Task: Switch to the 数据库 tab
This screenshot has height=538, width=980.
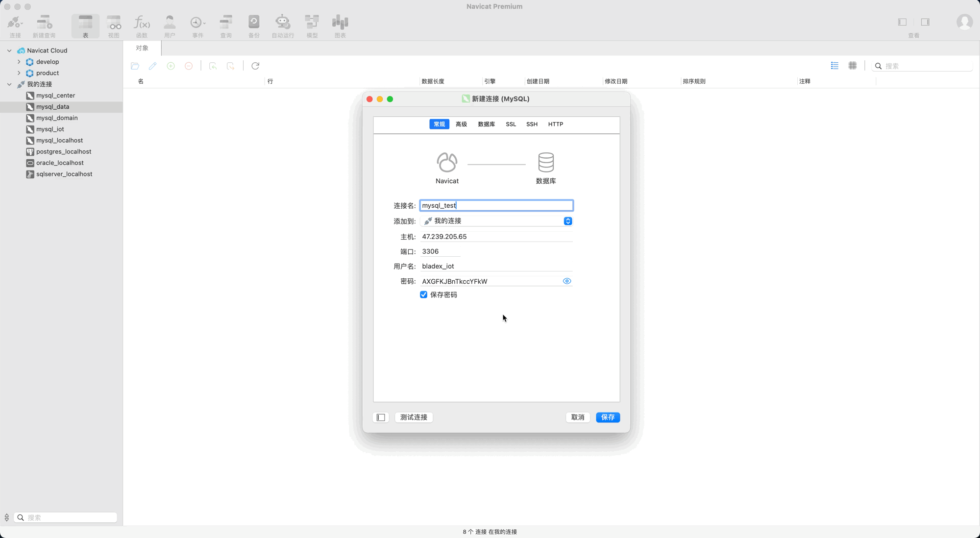Action: pos(486,124)
